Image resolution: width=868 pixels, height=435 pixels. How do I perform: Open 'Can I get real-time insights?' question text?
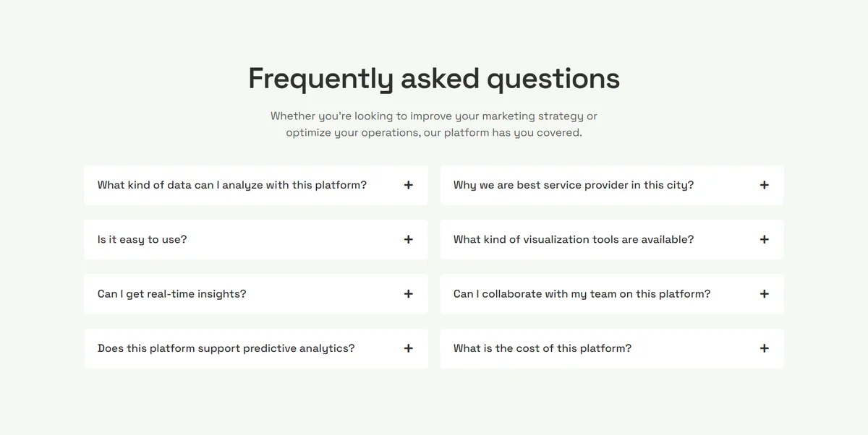pos(171,294)
